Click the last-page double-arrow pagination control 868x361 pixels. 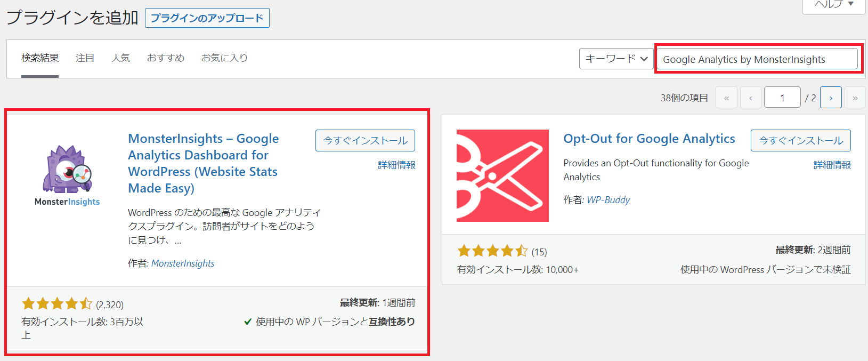(855, 97)
